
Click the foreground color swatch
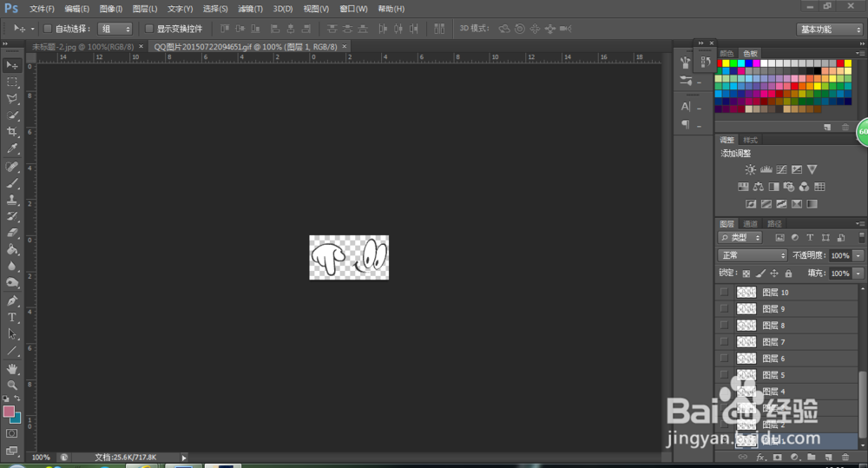click(x=9, y=412)
